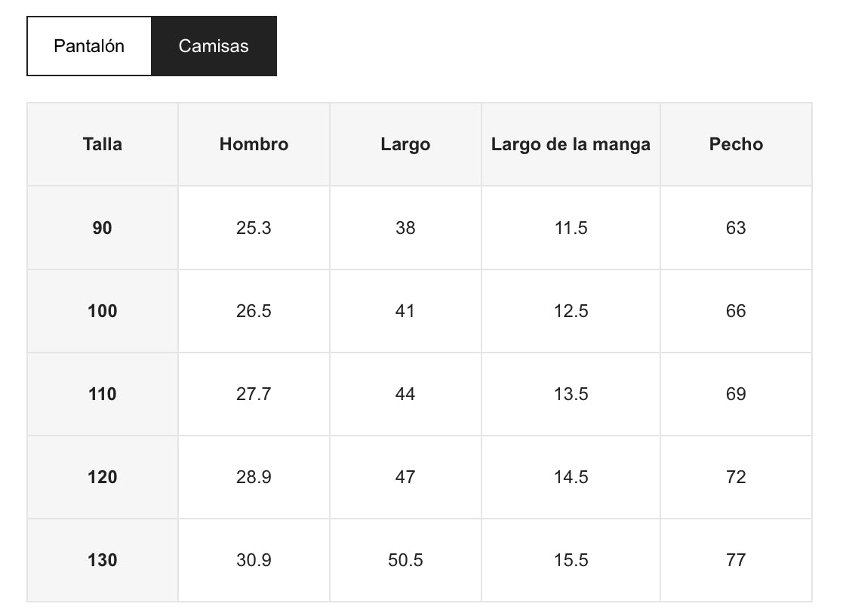Select the size 110 row label
The width and height of the screenshot is (843, 616).
point(103,394)
